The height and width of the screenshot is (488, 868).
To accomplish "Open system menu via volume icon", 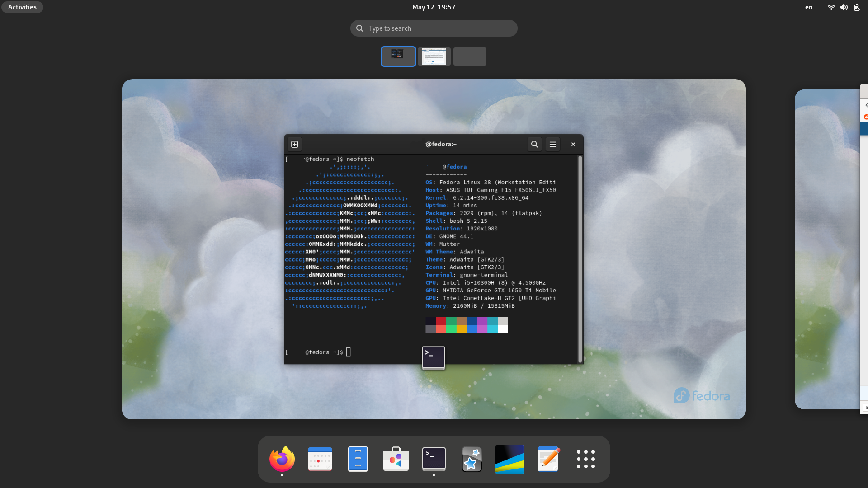I will click(x=844, y=7).
